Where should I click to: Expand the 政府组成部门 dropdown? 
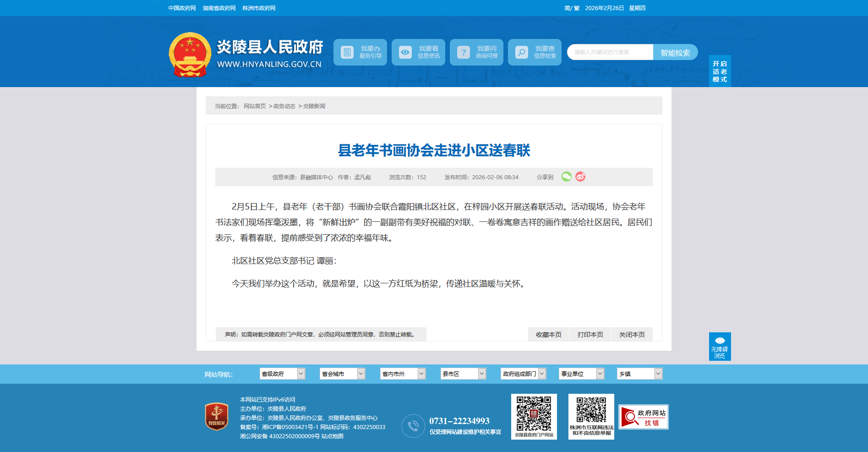click(523, 374)
